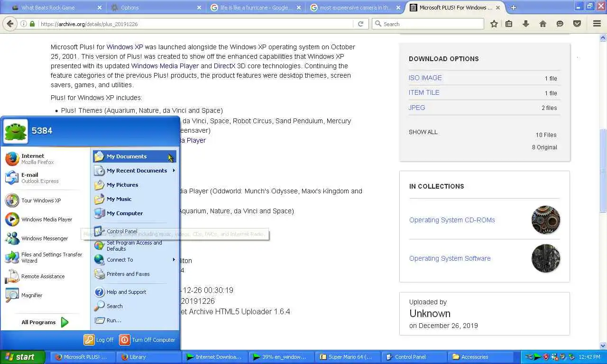Click the smiley face toolbar icon
Image resolution: width=607 pixels, height=364 pixels.
pos(560,24)
